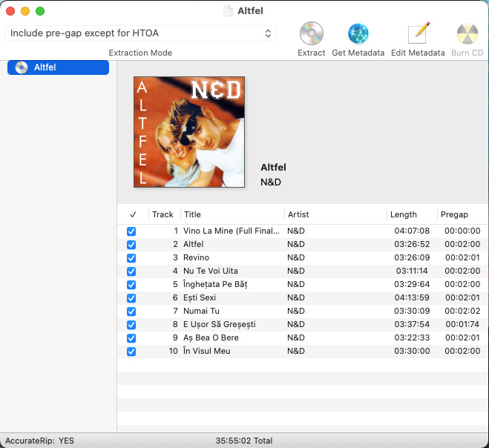The width and height of the screenshot is (489, 448).
Task: Click the checkmark column header
Action: tap(133, 214)
